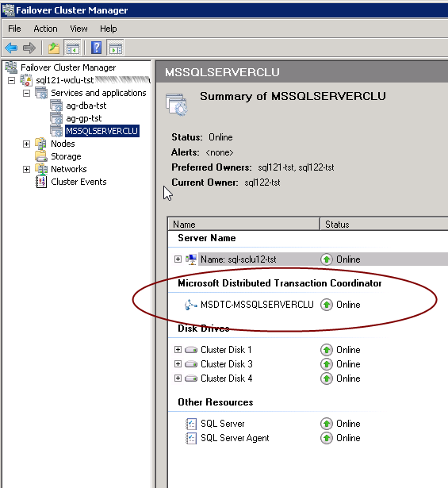Click the Cluster Disk 4 drive icon
The height and width of the screenshot is (488, 448).
(191, 378)
